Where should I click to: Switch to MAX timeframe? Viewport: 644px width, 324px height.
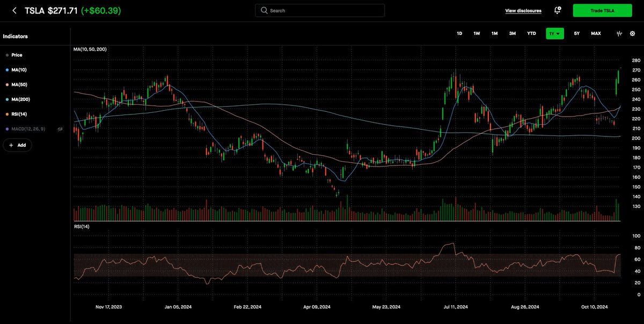click(596, 33)
